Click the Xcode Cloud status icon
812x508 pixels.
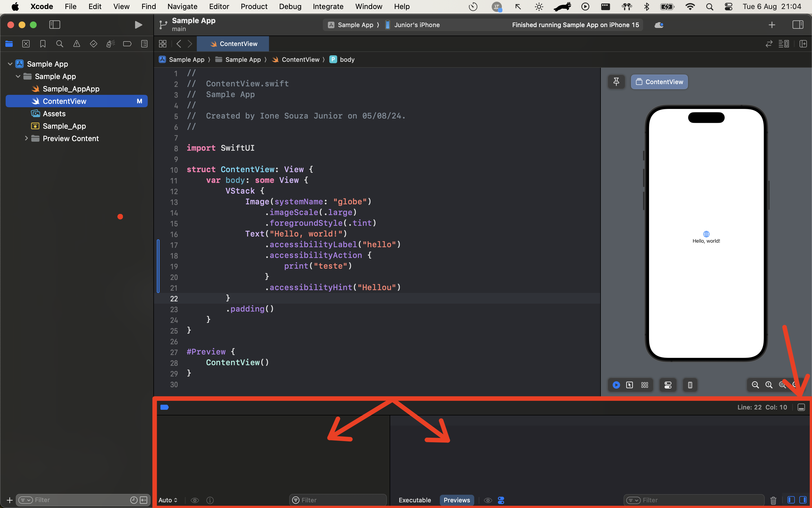[x=659, y=25]
